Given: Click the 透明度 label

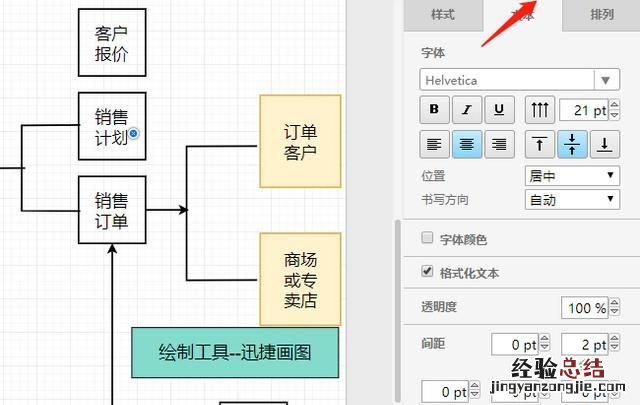Looking at the screenshot, I should click(x=439, y=306).
